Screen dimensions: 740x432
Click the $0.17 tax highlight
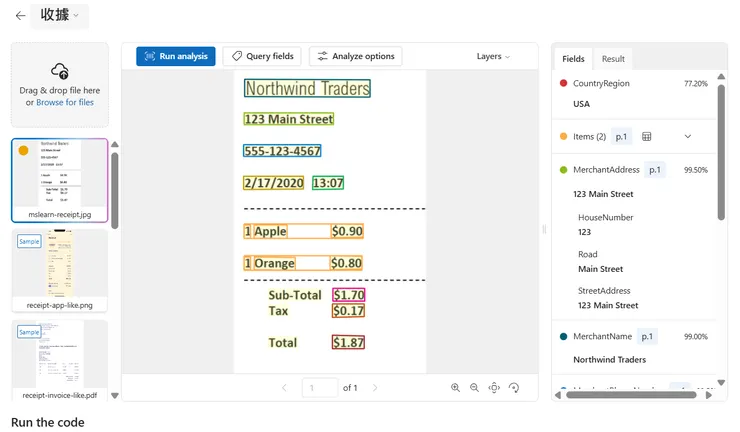(x=348, y=311)
